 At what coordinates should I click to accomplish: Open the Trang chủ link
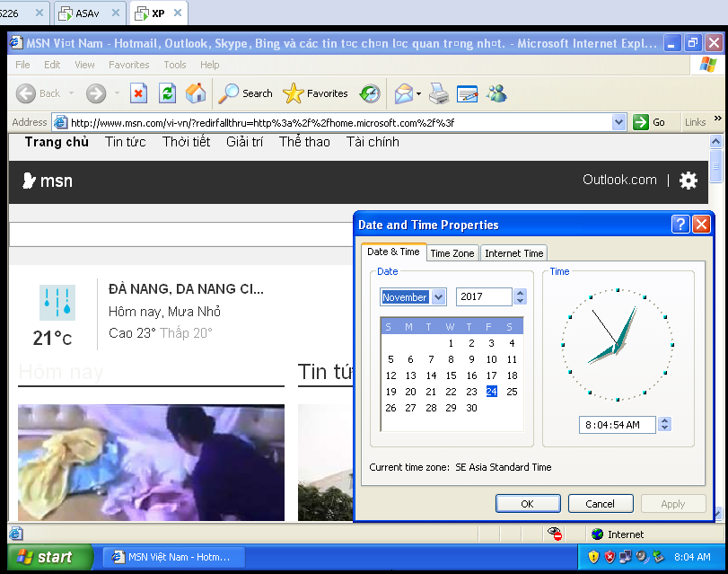57,142
